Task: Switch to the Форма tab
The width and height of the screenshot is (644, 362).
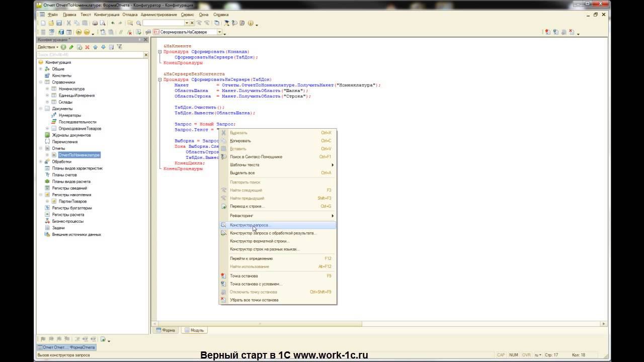Action: (166, 330)
